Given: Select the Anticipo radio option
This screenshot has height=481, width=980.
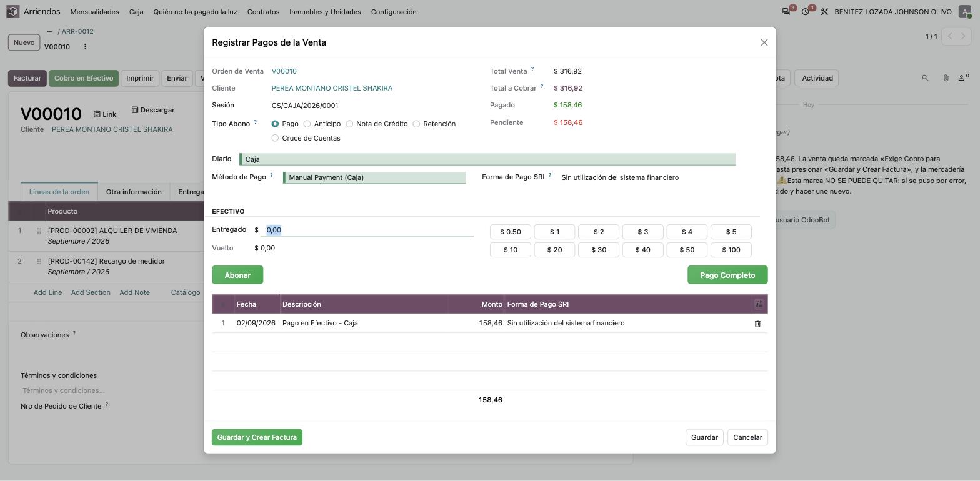Looking at the screenshot, I should (x=307, y=124).
